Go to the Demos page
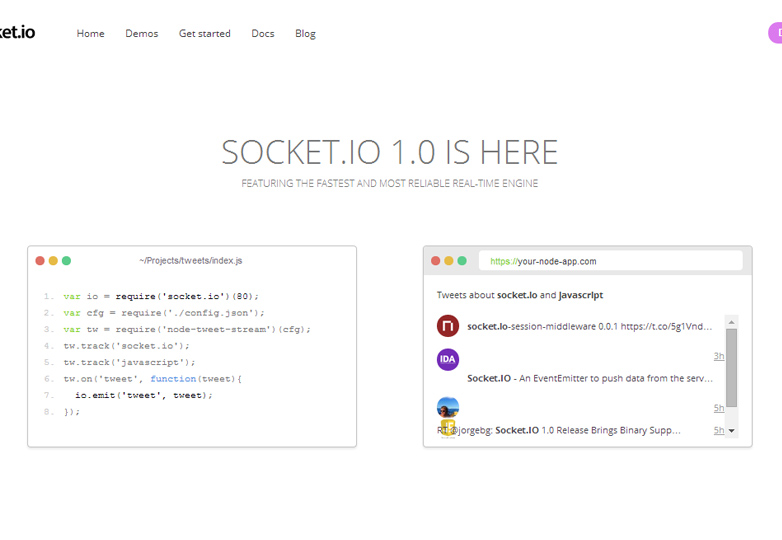The image size is (782, 540). click(142, 33)
